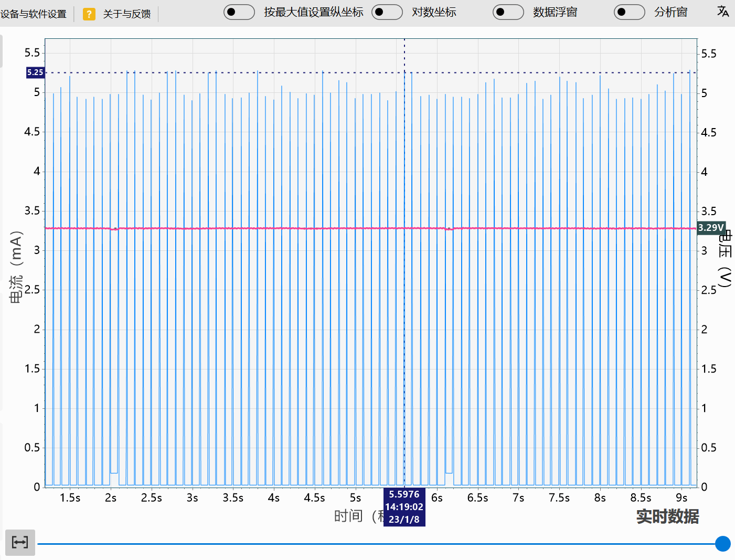Viewport: 735px width, 560px height.
Task: Open the 设备与软件设置 menu
Action: [x=34, y=14]
